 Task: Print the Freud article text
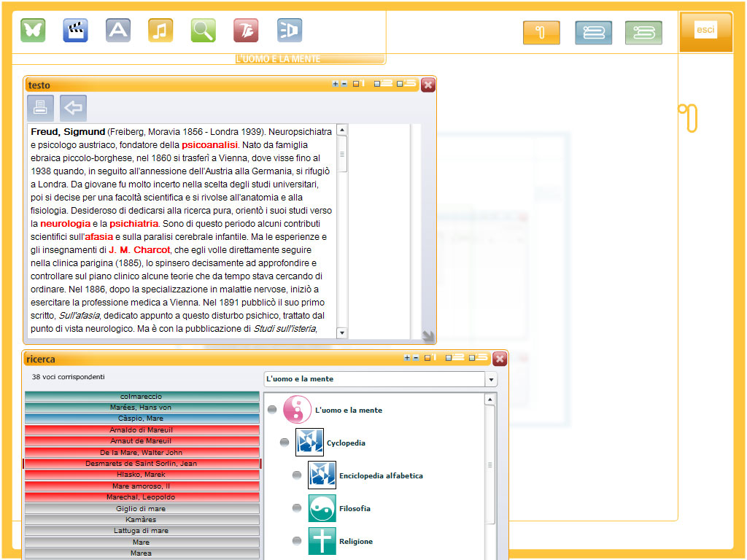click(41, 108)
